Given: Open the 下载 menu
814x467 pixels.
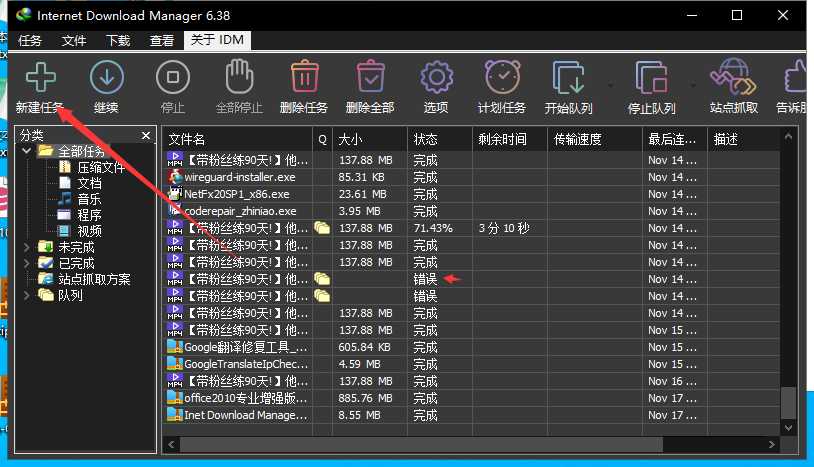Looking at the screenshot, I should (x=118, y=41).
